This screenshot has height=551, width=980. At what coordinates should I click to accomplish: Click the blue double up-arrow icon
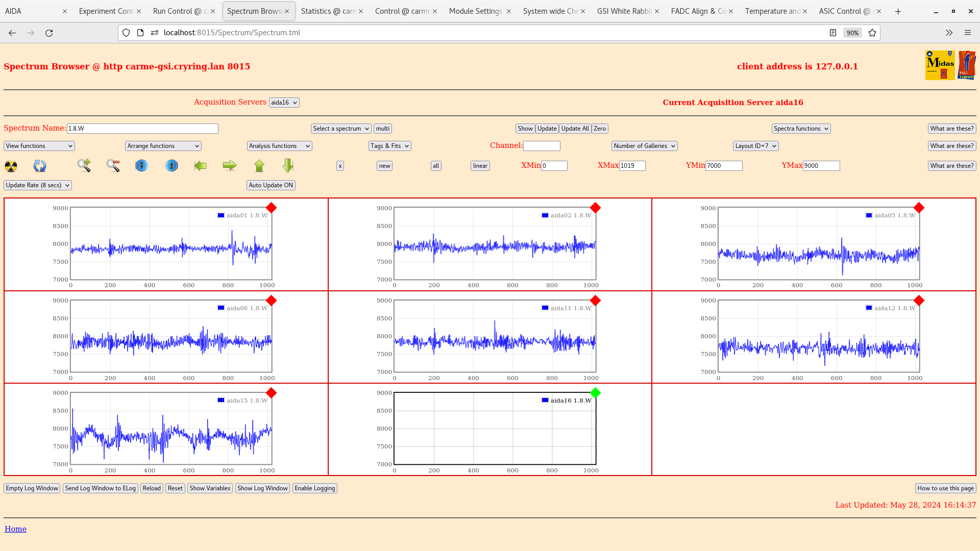(171, 165)
